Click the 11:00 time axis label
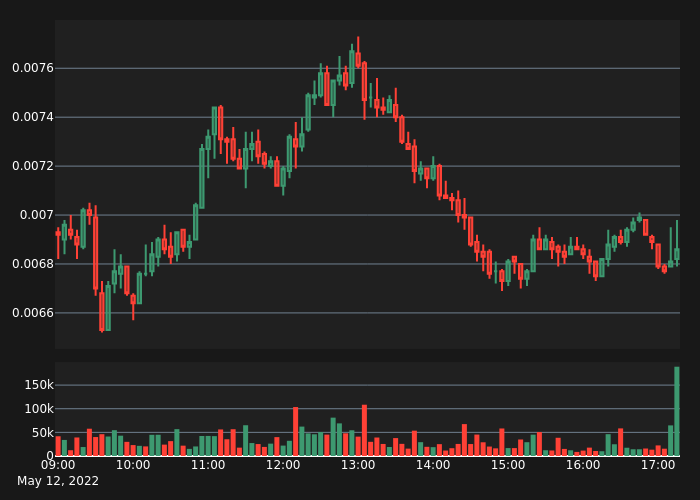This screenshot has width=700, height=500. click(x=208, y=465)
